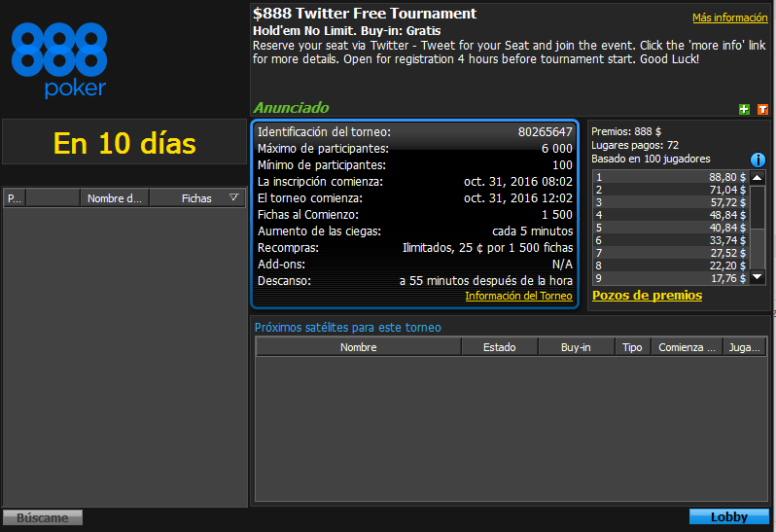Sort by Nombre d... column header
776x532 pixels.
pos(115,198)
